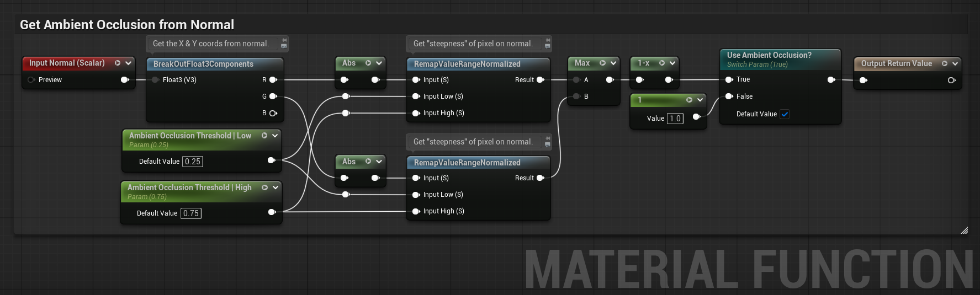Toggle preview circle on Threshold High node

[264, 187]
